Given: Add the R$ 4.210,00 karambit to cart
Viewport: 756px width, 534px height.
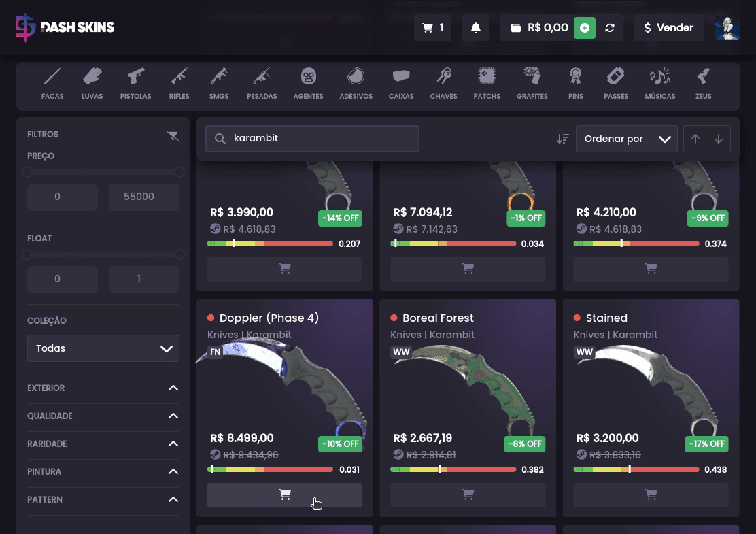Looking at the screenshot, I should [x=651, y=269].
